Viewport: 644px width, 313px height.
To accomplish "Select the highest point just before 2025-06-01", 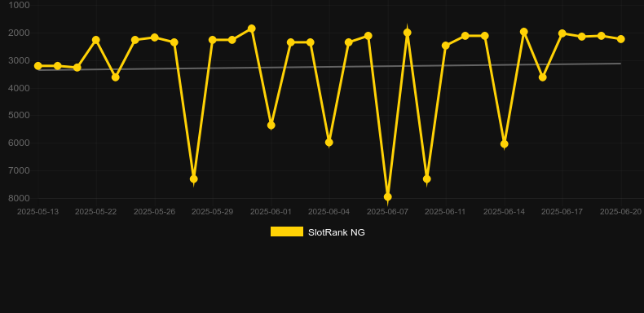I will 251,29.
